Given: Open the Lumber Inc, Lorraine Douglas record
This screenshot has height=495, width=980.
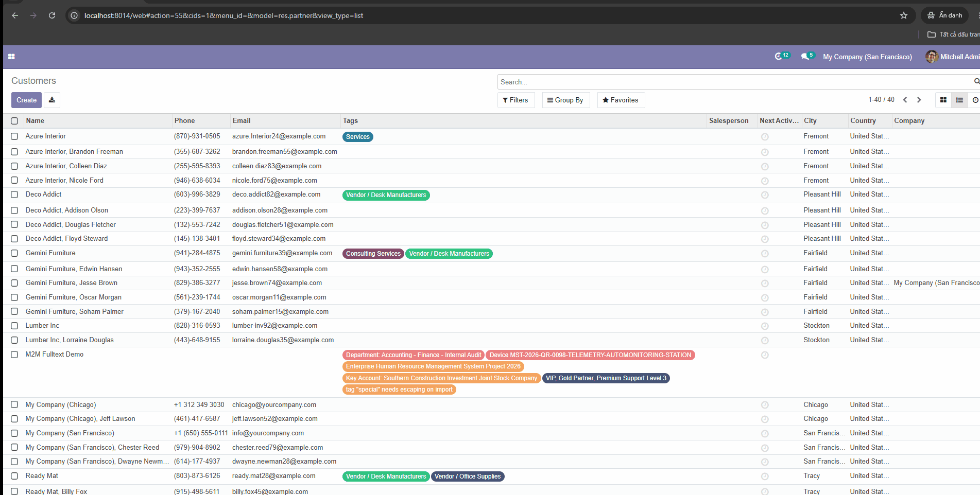Looking at the screenshot, I should [70, 340].
